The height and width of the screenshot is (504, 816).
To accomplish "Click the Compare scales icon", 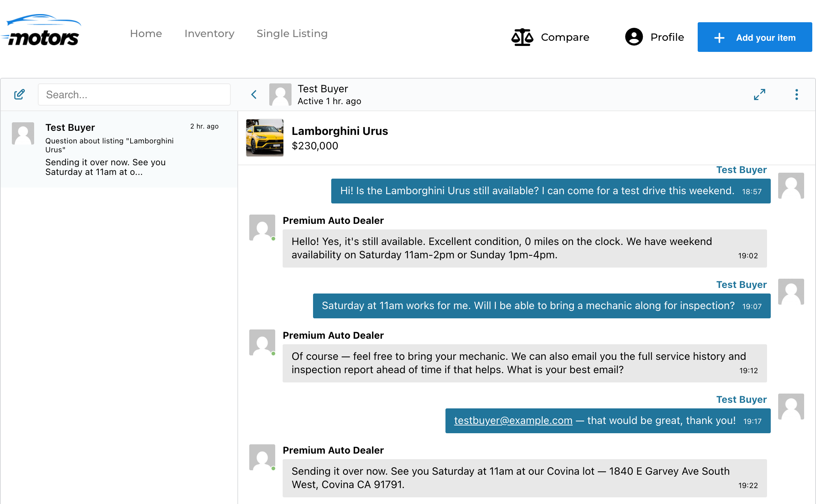I will click(x=522, y=37).
